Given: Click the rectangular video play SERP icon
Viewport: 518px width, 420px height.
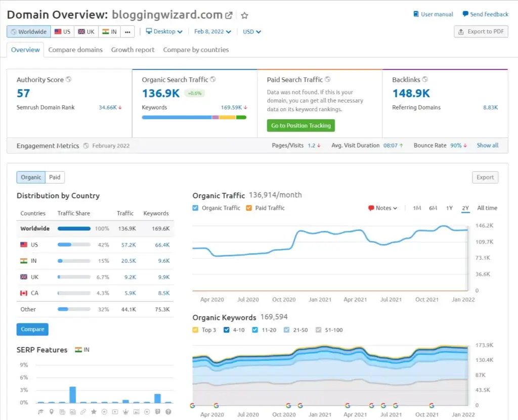Looking at the screenshot, I should click(115, 412).
